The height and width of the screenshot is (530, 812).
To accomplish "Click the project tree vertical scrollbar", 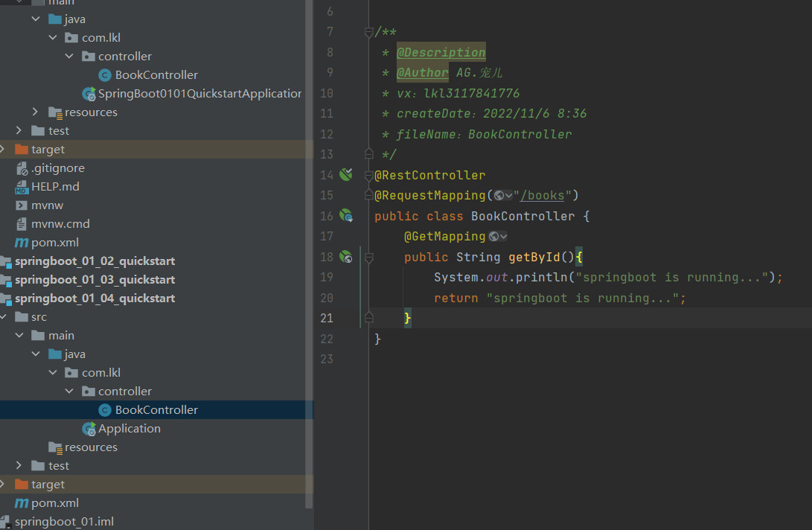I will coord(309,254).
